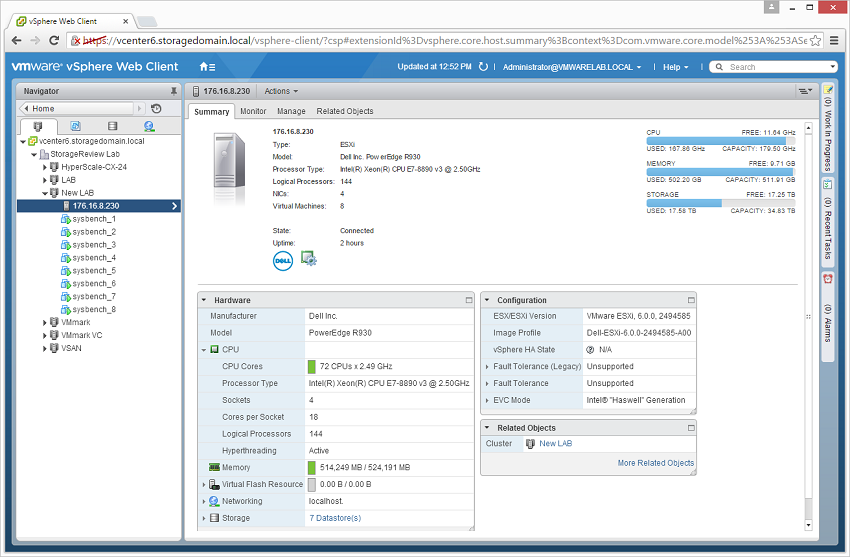The image size is (850, 557).
Task: Collapse the StorageReview Lab datacenter node
Action: [34, 154]
